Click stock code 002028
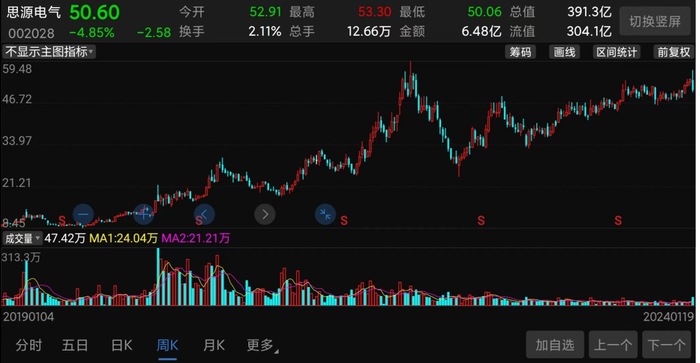The height and width of the screenshot is (363, 700). pyautogui.click(x=31, y=33)
